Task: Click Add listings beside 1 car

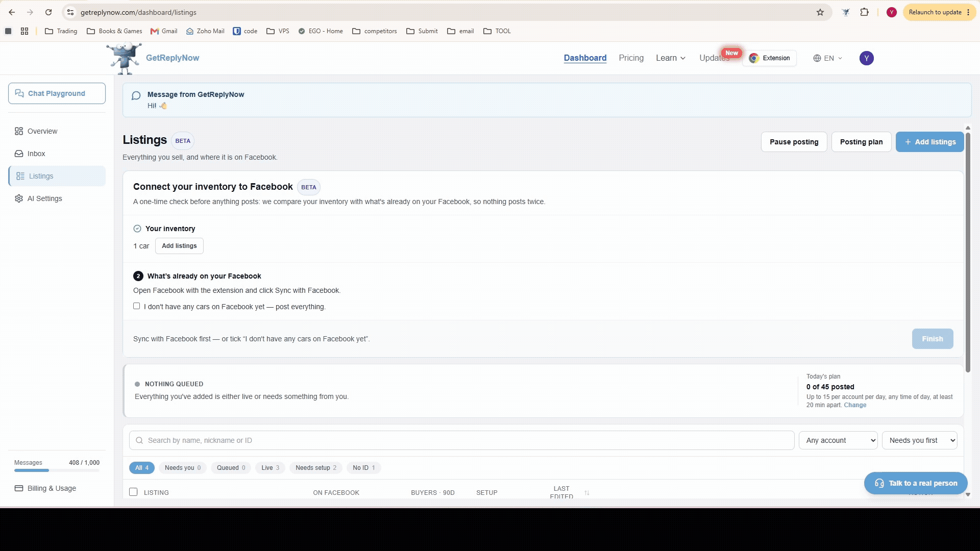Action: tap(179, 246)
